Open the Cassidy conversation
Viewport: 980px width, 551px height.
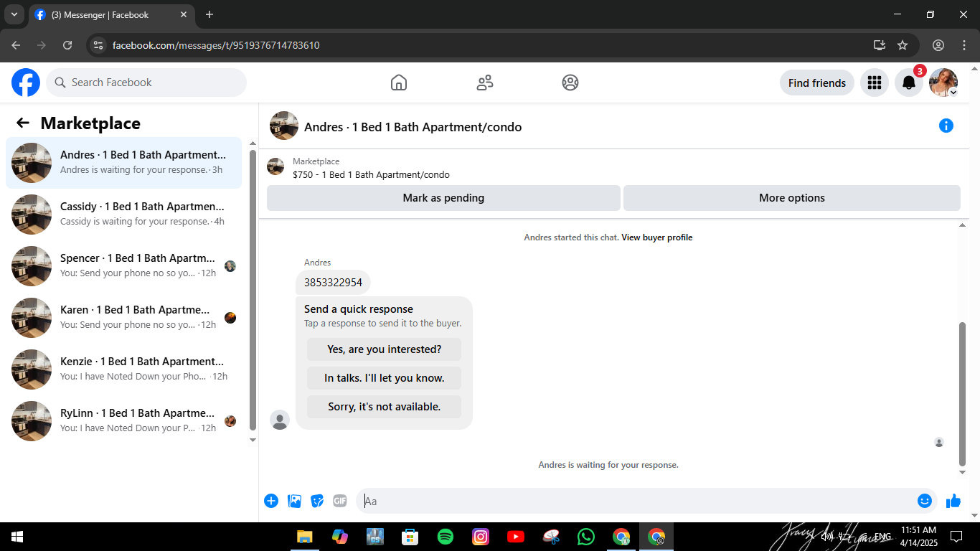tap(124, 215)
